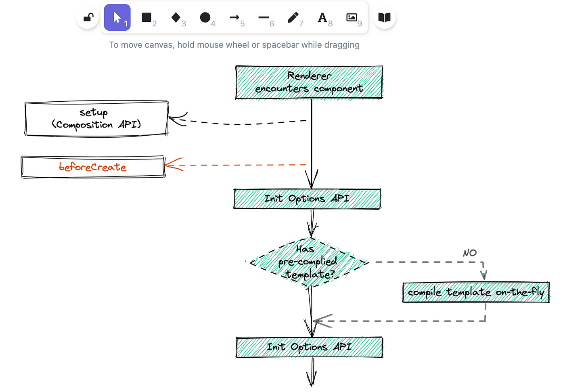The width and height of the screenshot is (565, 392).
Task: Select the bottom 'Init Options API' box
Action: (309, 347)
